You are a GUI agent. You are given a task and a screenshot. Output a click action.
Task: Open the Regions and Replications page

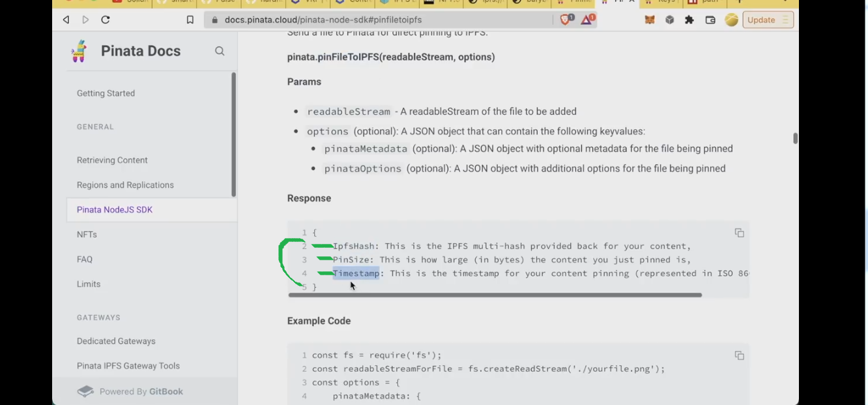pyautogui.click(x=125, y=185)
